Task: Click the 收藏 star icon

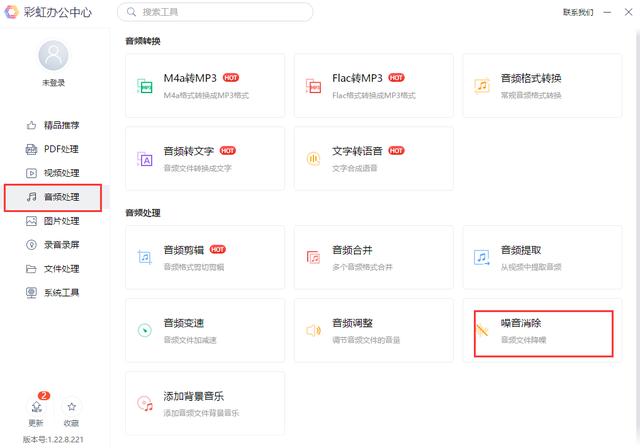Action: tap(71, 406)
